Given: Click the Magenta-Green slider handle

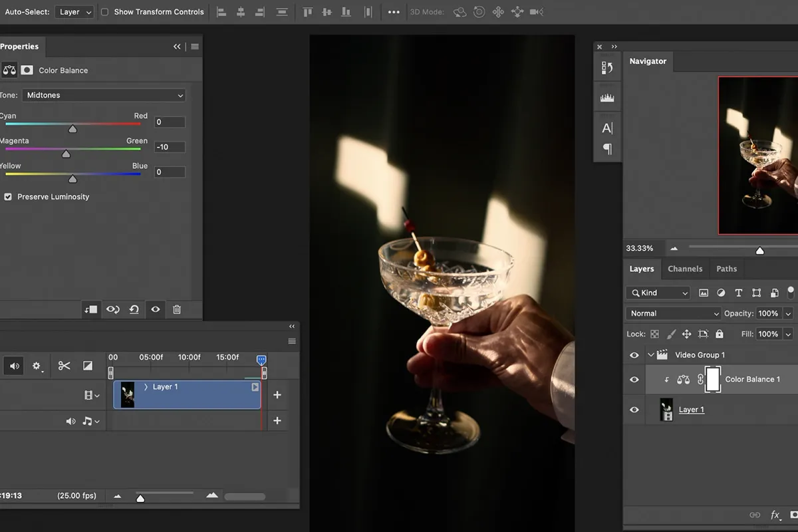Looking at the screenshot, I should point(66,154).
